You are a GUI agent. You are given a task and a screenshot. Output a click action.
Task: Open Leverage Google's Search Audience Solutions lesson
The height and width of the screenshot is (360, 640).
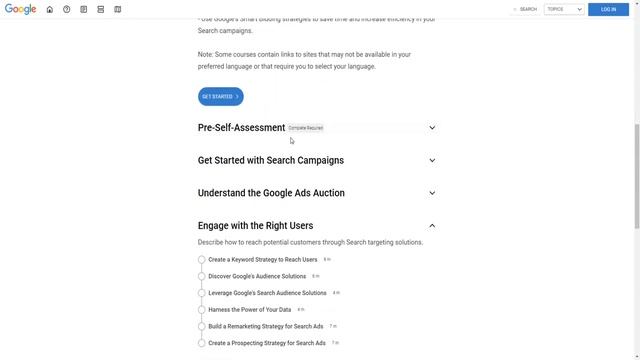coord(267,293)
